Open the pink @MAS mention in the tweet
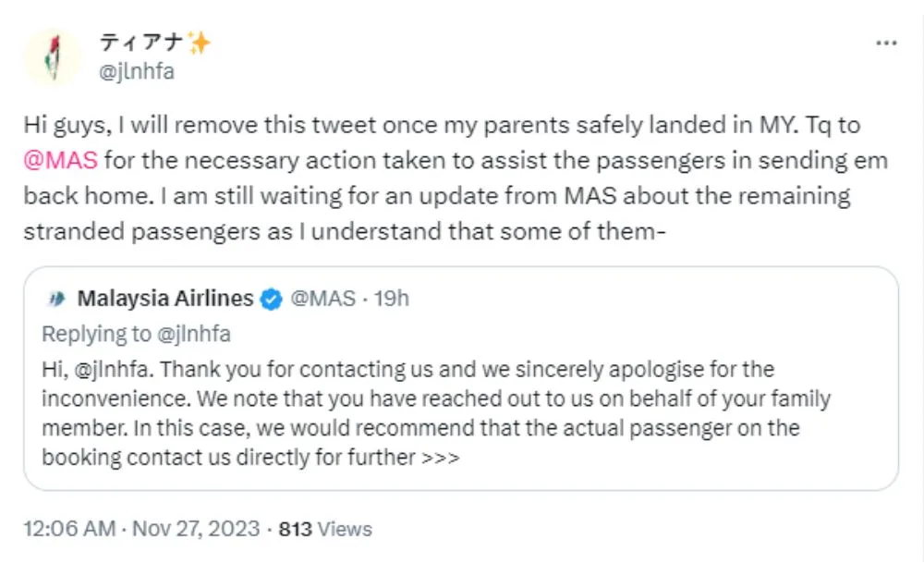924x576 pixels. 60,160
